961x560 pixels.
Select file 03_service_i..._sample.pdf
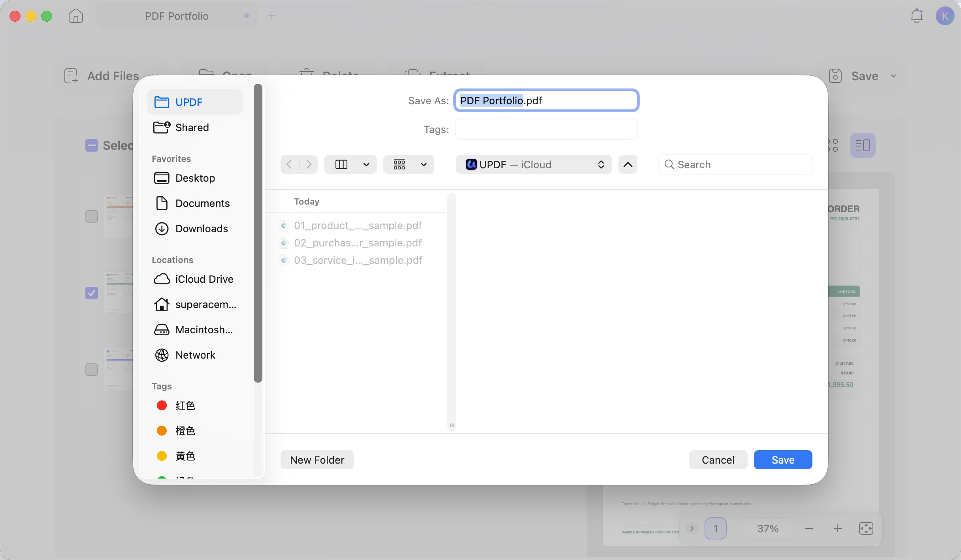(x=358, y=260)
